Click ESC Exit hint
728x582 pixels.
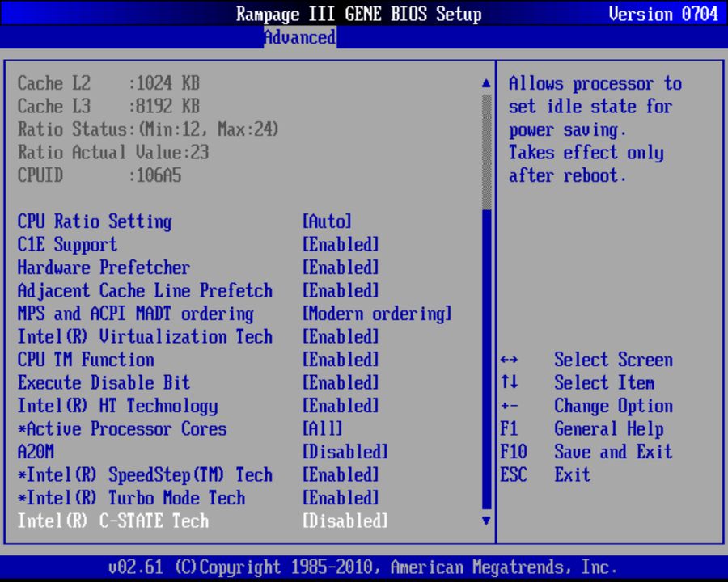[545, 475]
